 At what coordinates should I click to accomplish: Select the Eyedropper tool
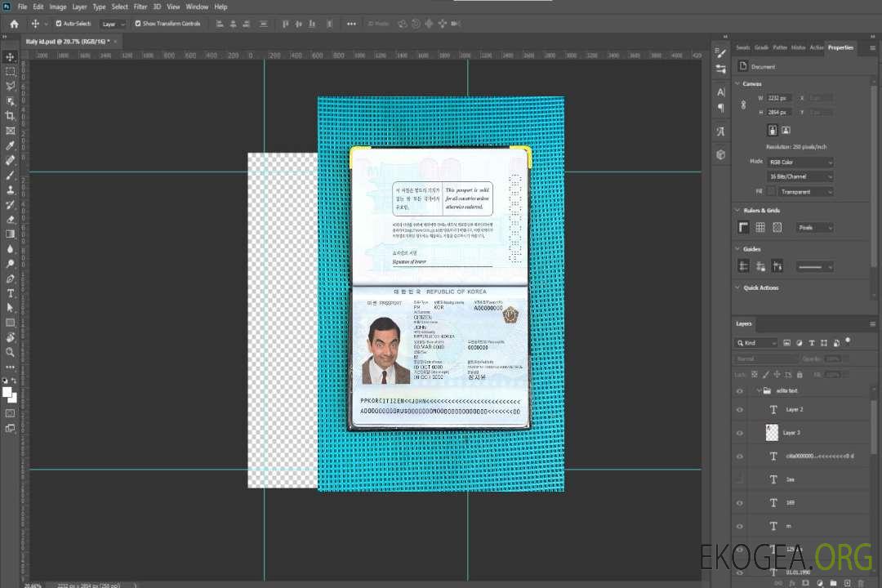(11, 145)
